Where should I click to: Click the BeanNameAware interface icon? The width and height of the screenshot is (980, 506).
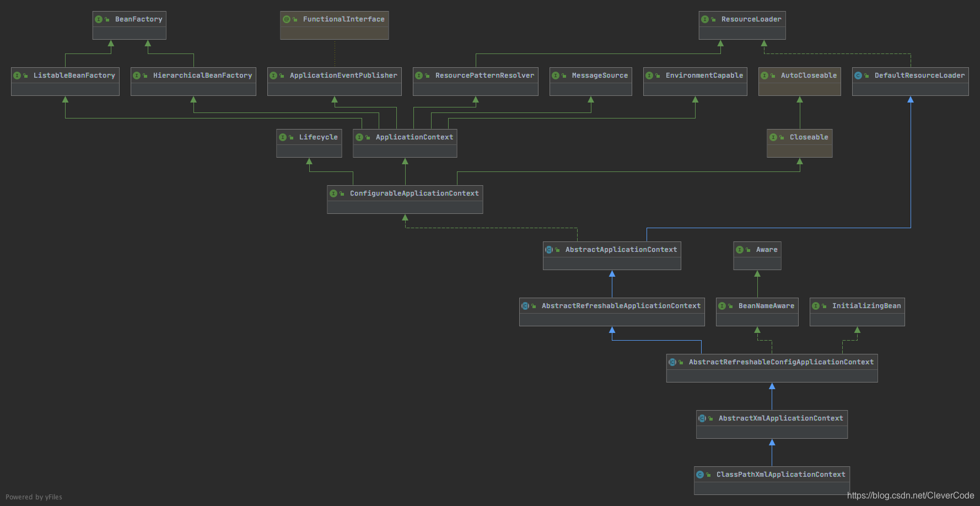point(722,306)
